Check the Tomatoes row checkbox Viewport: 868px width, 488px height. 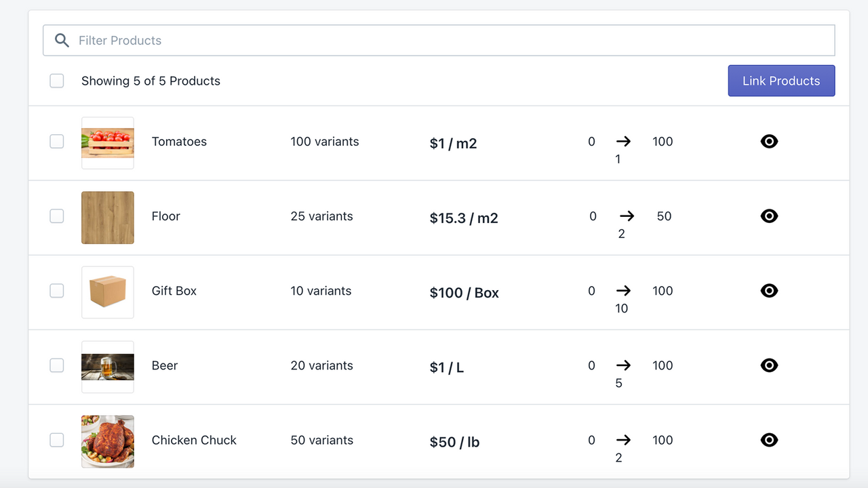57,142
